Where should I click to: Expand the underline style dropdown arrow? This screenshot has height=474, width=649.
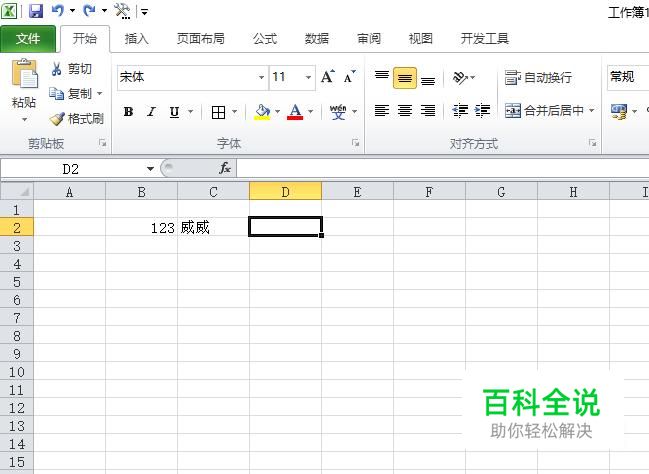pos(191,112)
